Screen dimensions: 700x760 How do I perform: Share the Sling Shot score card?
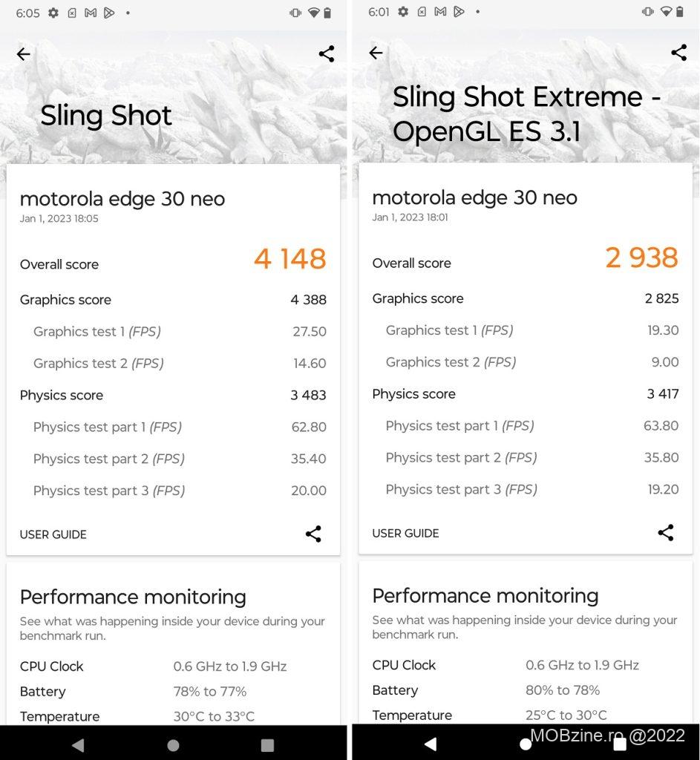(x=313, y=534)
